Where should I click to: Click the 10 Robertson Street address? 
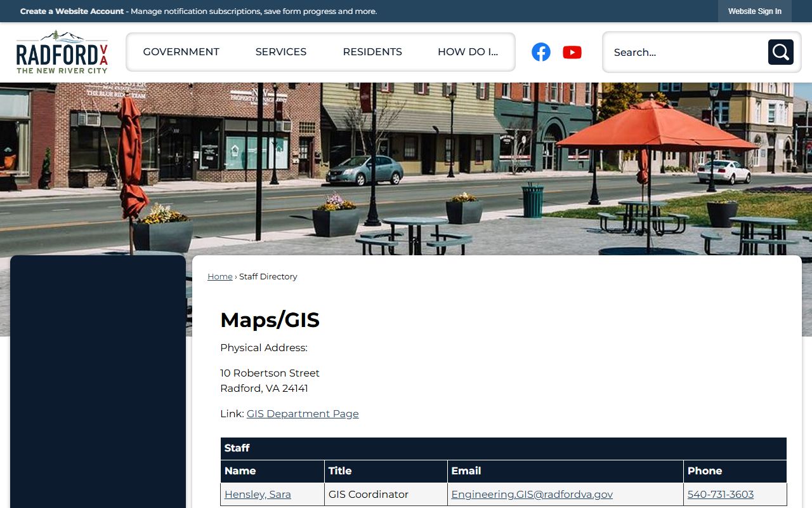pos(270,373)
